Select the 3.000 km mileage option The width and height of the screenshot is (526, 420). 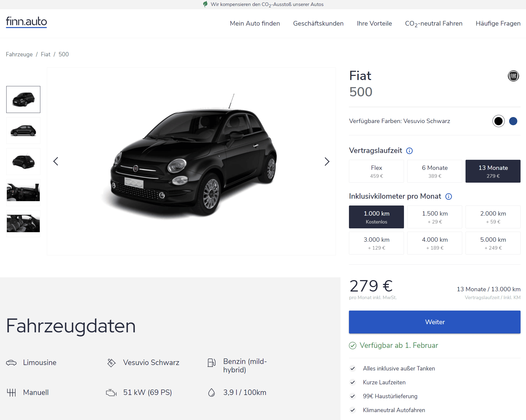tap(376, 243)
